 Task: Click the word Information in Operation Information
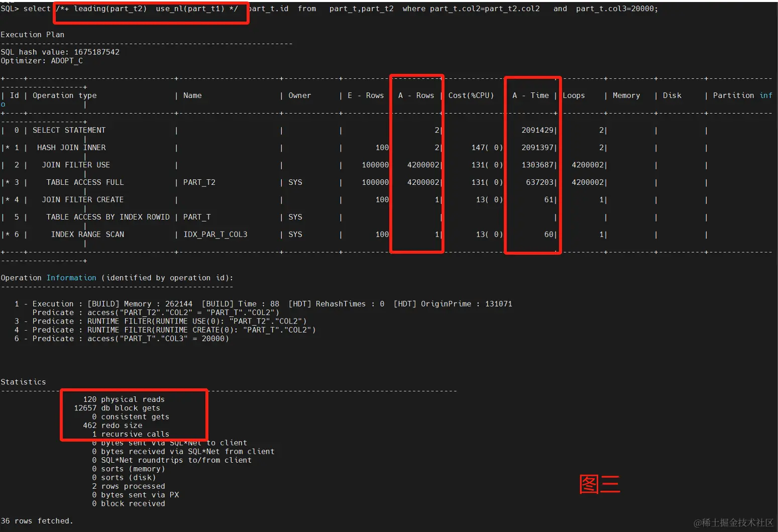point(71,278)
